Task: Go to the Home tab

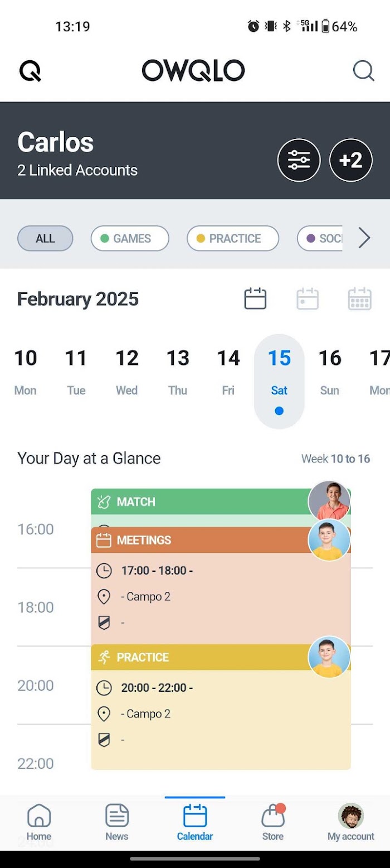Action: point(39,822)
